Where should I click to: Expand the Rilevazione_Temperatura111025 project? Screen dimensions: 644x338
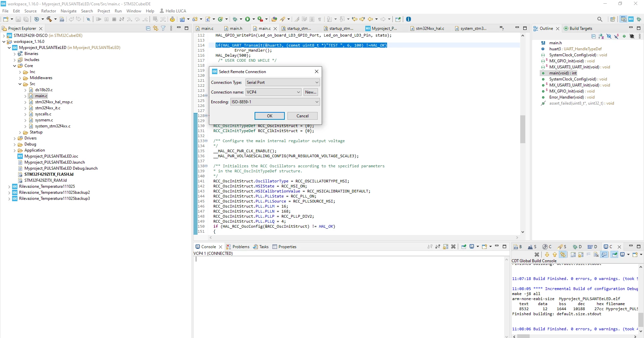(x=9, y=186)
